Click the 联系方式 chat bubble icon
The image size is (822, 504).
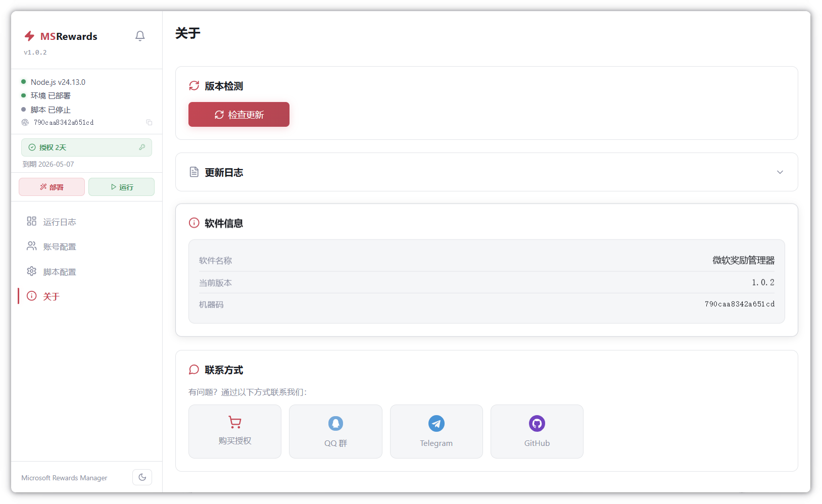tap(194, 370)
